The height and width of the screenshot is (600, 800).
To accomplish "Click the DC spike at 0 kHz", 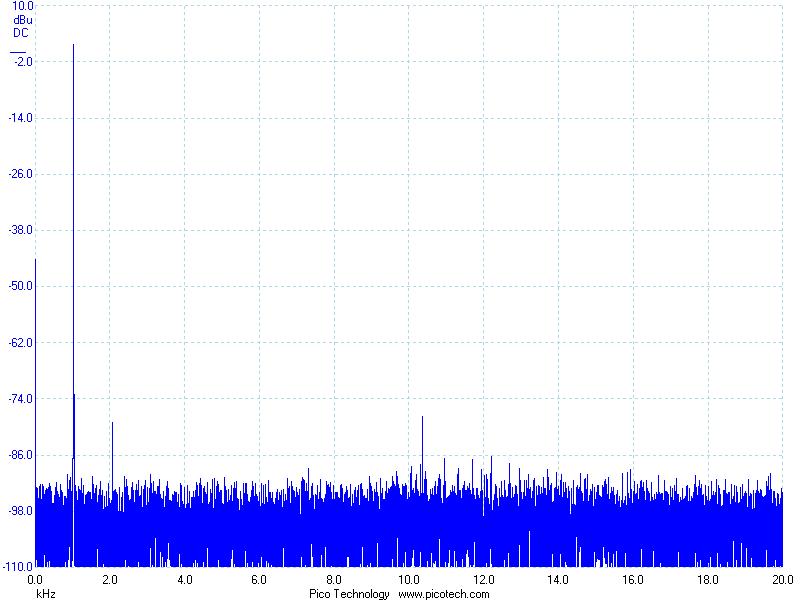I will 35,372.
